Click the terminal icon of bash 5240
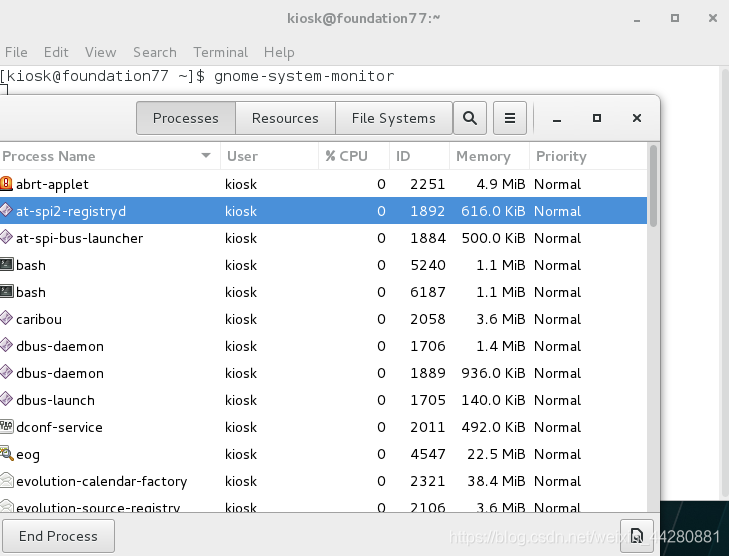Viewport: 729px width, 556px height. click(x=6, y=265)
